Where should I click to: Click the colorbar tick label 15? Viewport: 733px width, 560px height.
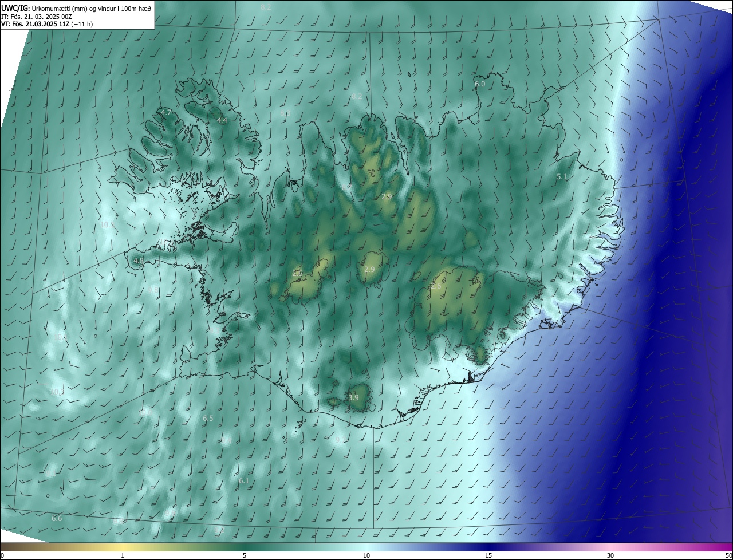[488, 556]
